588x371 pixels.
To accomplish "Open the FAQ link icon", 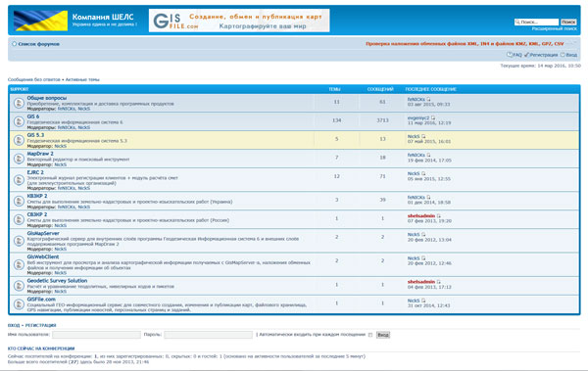I will [x=510, y=55].
